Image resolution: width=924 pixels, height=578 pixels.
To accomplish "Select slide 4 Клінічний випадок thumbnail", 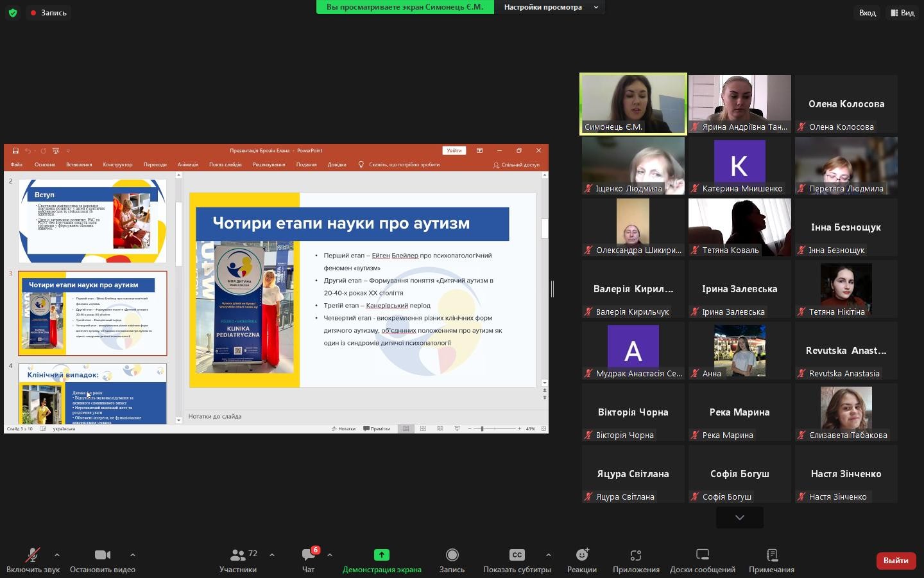I will [92, 394].
